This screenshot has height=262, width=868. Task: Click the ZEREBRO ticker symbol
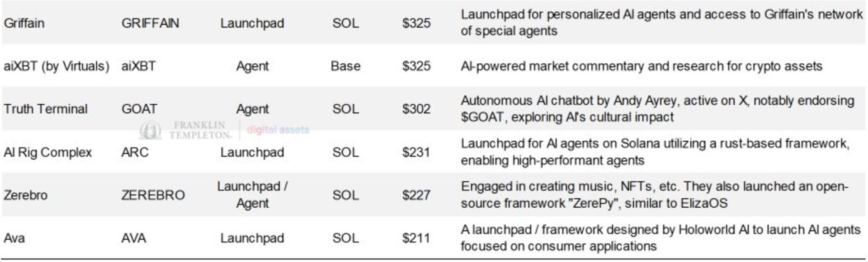[x=153, y=195]
